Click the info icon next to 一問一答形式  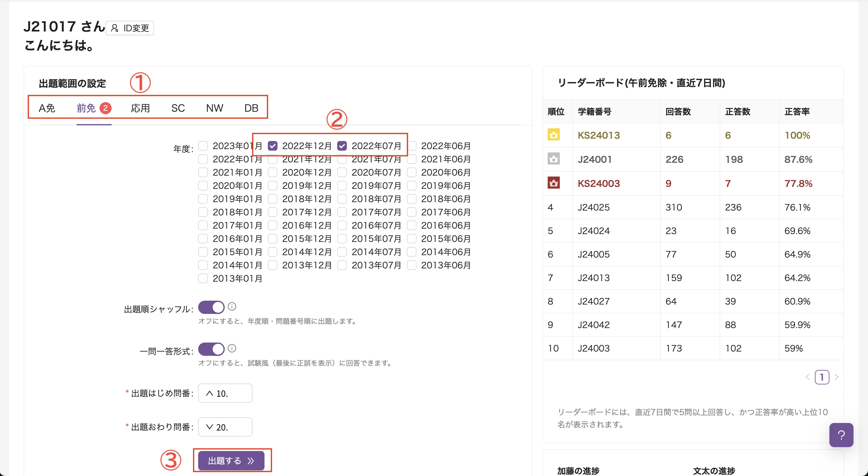(233, 348)
